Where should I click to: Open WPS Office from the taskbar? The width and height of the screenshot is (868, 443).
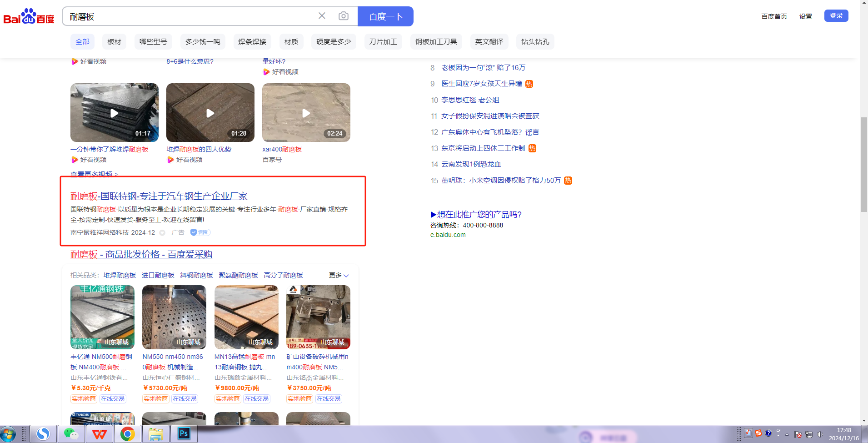coord(100,434)
